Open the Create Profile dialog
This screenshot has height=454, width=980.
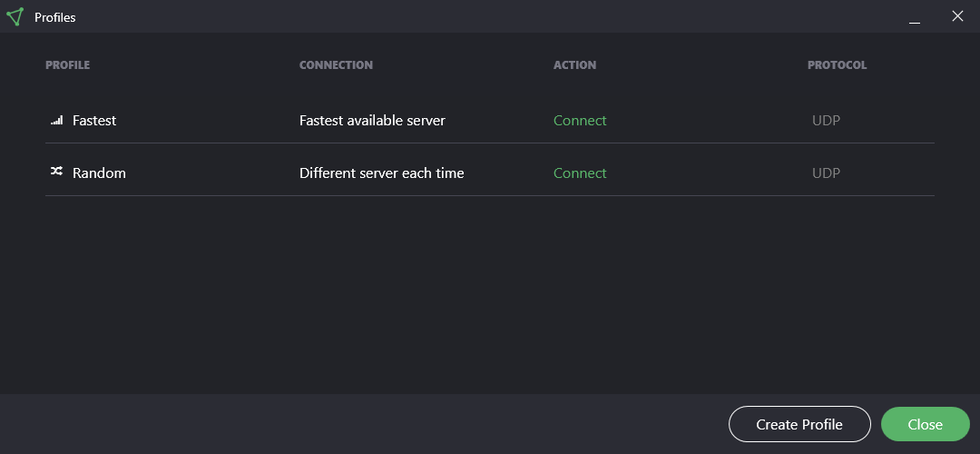pos(799,424)
